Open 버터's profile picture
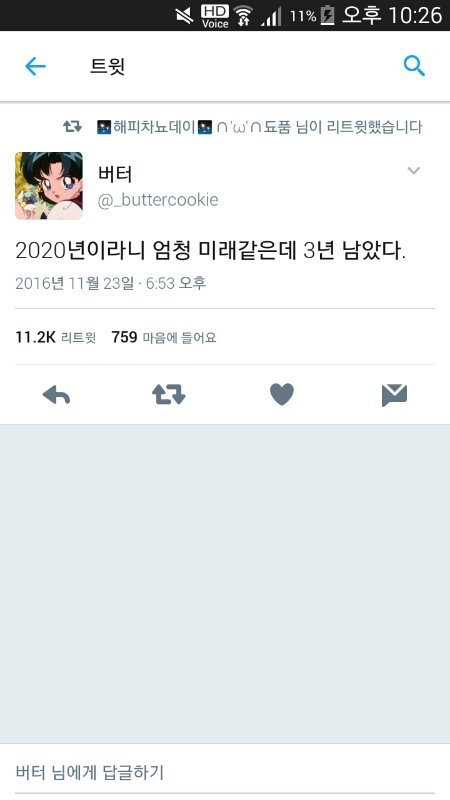This screenshot has height=800, width=450. [48, 186]
